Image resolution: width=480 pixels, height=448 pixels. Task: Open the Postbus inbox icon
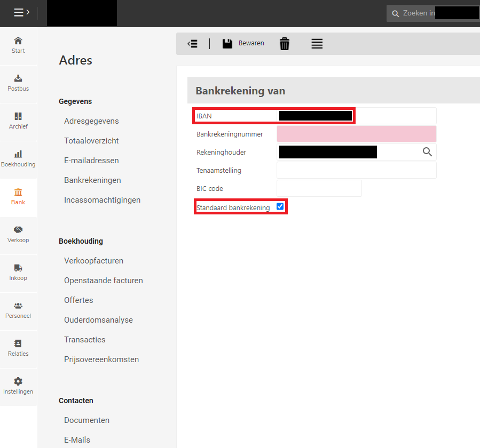[x=18, y=79]
